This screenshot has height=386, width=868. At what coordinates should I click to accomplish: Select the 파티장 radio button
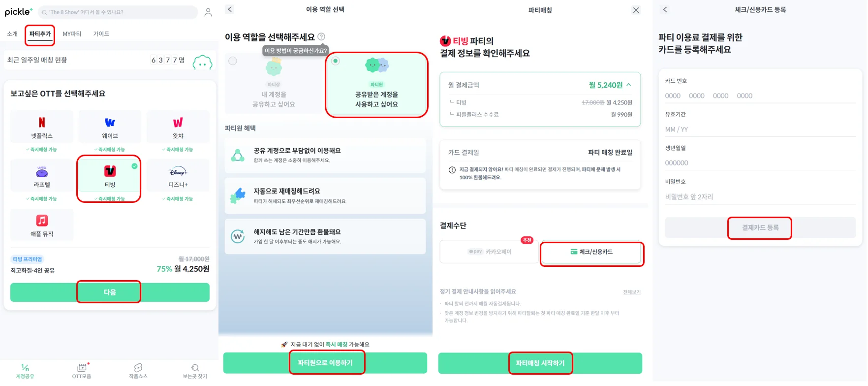point(233,61)
